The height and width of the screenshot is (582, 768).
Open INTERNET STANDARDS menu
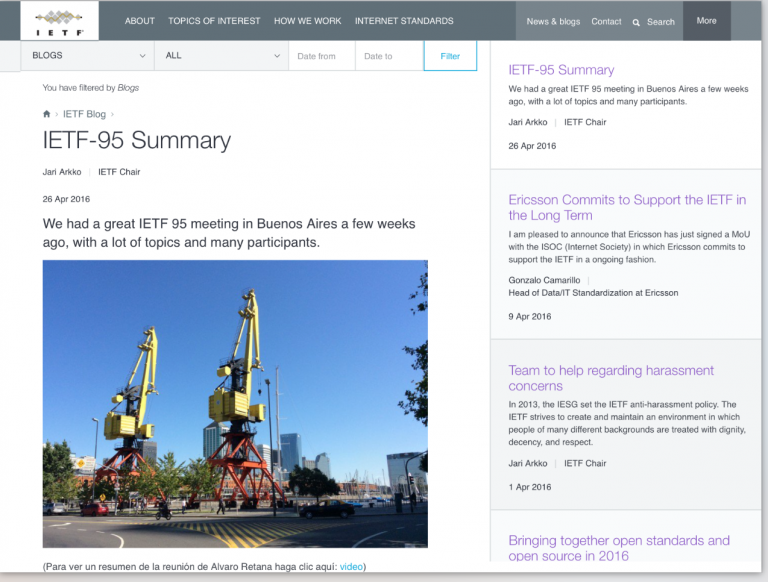(x=404, y=21)
